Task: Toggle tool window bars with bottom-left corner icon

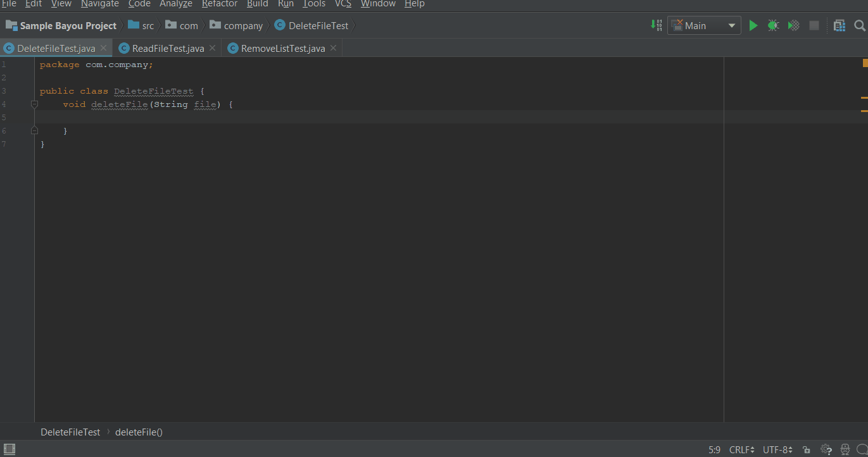Action: [9, 448]
